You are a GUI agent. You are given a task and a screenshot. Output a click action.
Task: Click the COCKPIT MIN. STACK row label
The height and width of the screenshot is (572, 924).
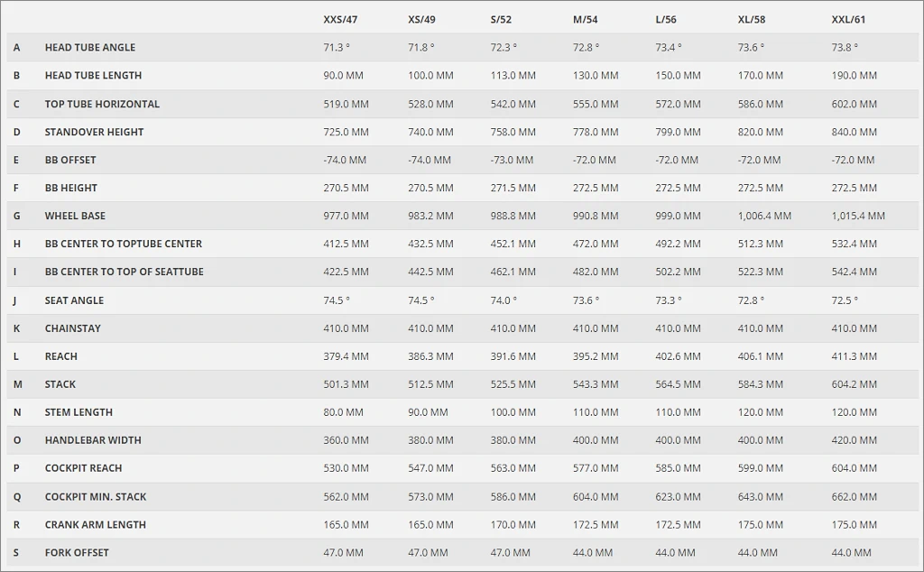coord(96,497)
